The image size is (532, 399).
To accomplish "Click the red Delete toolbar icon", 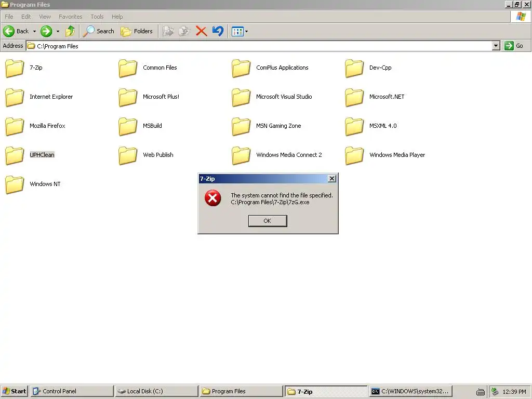I will click(201, 31).
